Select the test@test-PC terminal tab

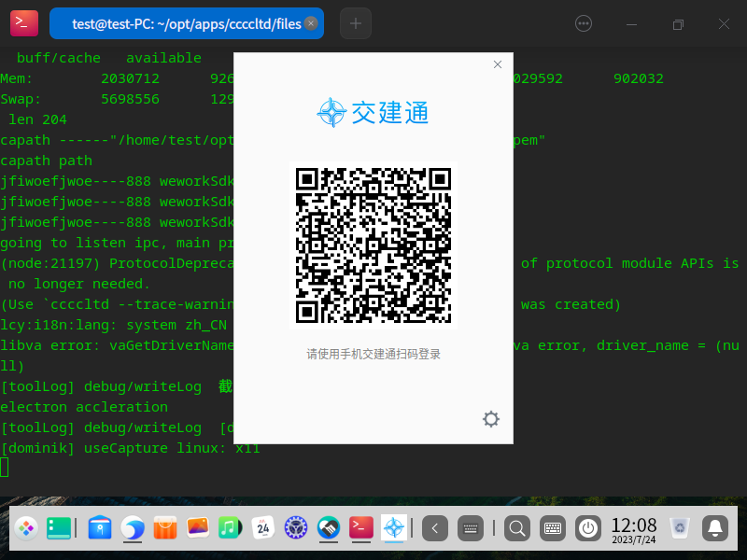tap(186, 23)
